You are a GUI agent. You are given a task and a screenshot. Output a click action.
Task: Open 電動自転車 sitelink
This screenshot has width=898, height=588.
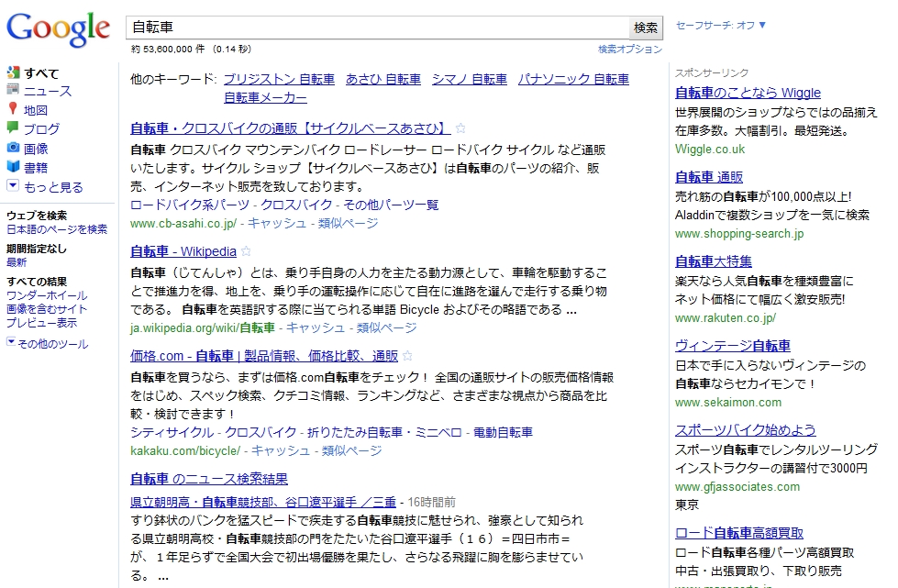503,432
